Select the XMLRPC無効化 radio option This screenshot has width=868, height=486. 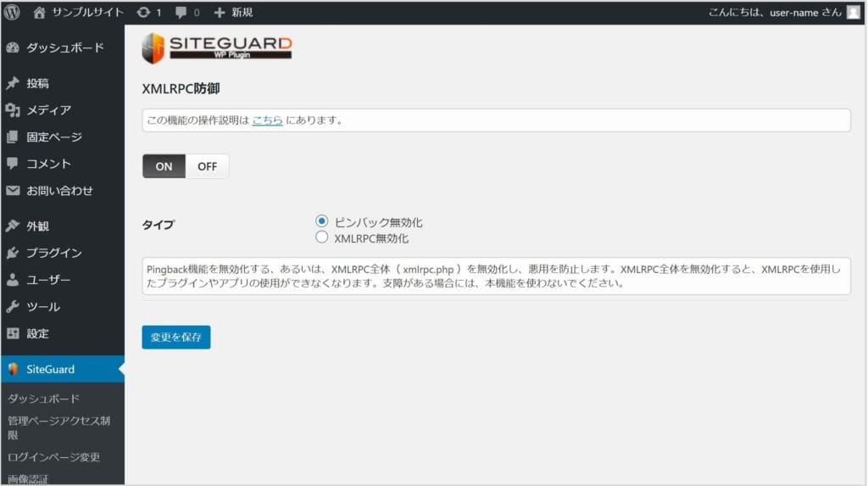tap(321, 237)
